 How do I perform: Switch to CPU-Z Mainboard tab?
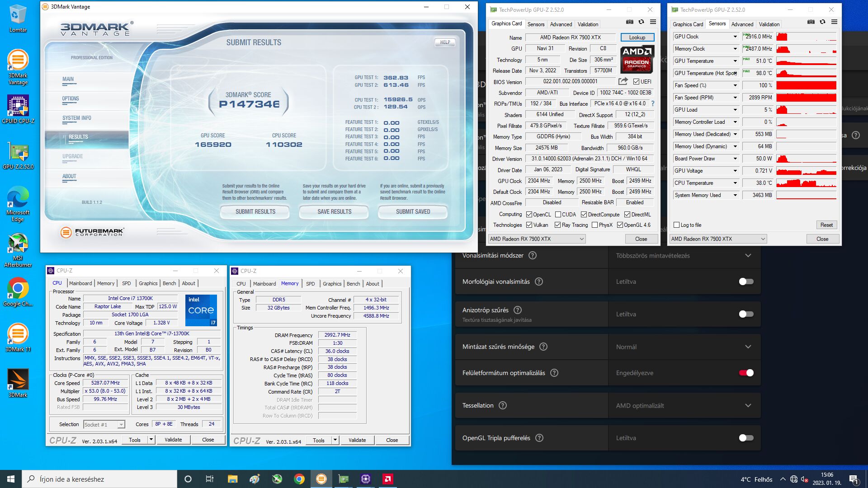(x=80, y=283)
